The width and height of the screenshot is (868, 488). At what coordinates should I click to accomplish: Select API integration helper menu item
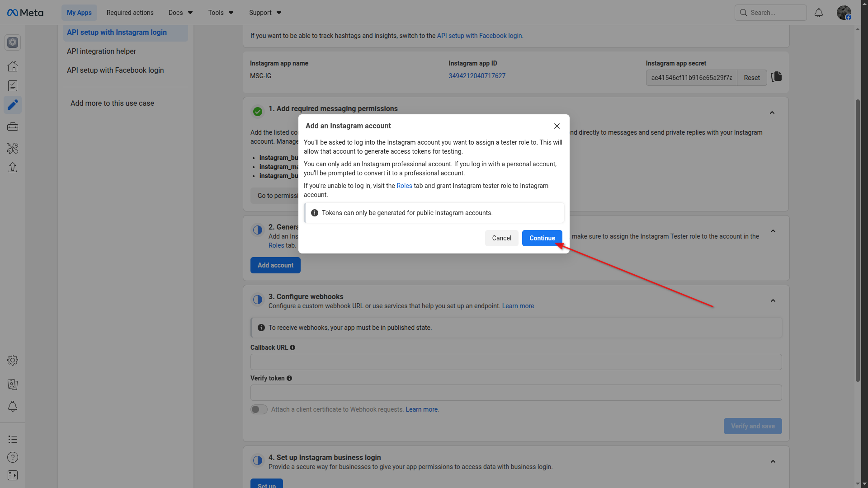pos(101,51)
